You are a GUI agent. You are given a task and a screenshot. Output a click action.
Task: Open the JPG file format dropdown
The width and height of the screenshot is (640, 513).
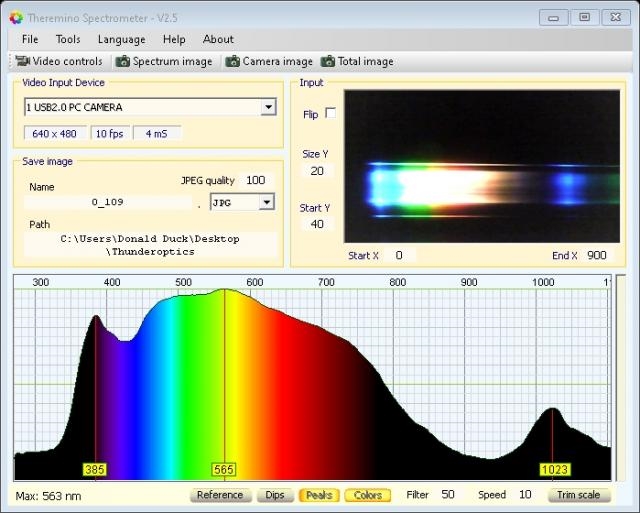click(266, 202)
